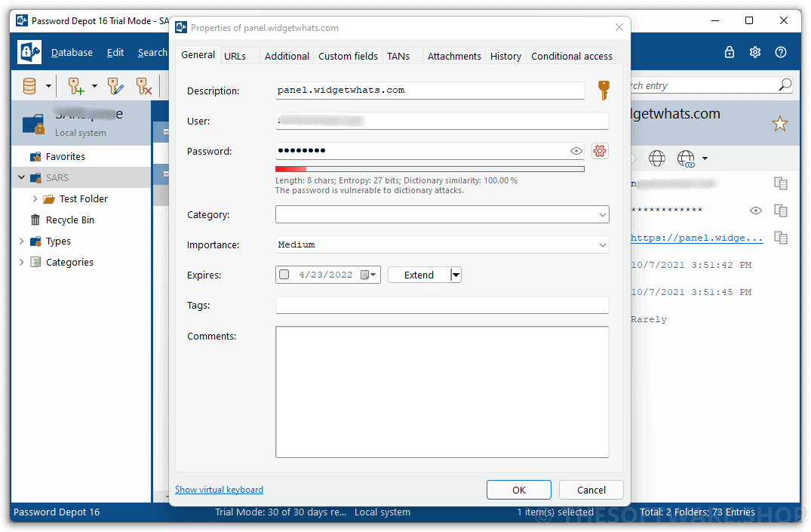Open the Edit menu
Image resolution: width=811 pixels, height=532 pixels.
tap(115, 52)
